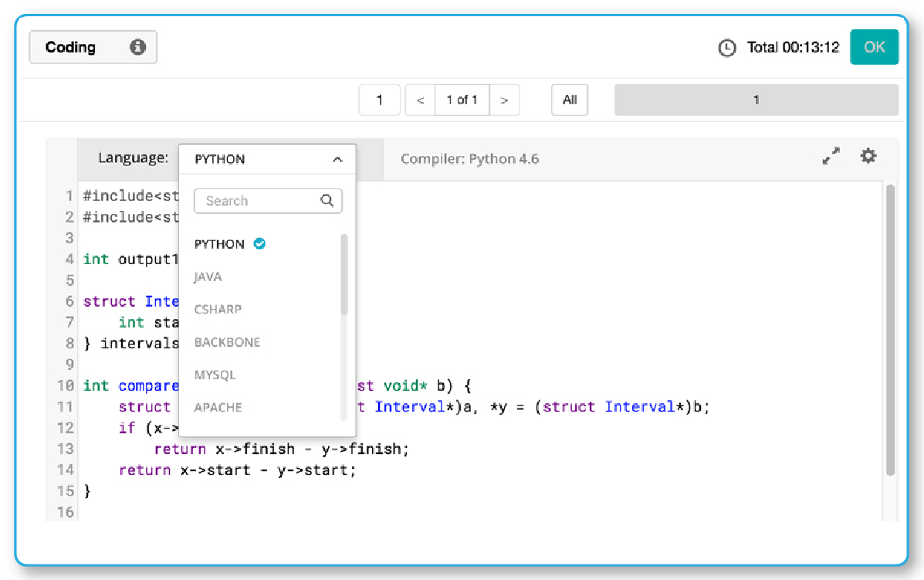Click the closing brace on line 15
This screenshot has width=924, height=580.
pyautogui.click(x=87, y=491)
